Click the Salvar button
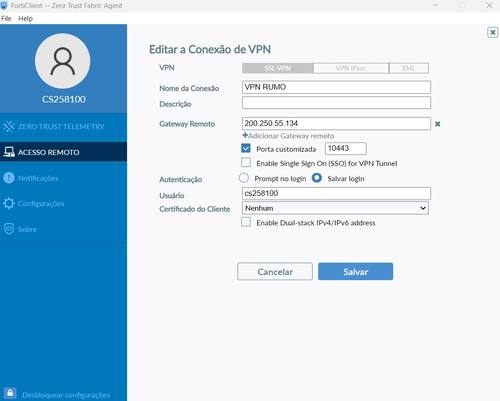 click(x=355, y=271)
